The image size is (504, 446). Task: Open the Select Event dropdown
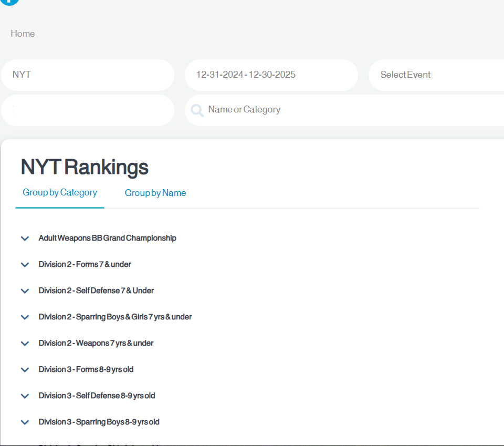click(436, 75)
